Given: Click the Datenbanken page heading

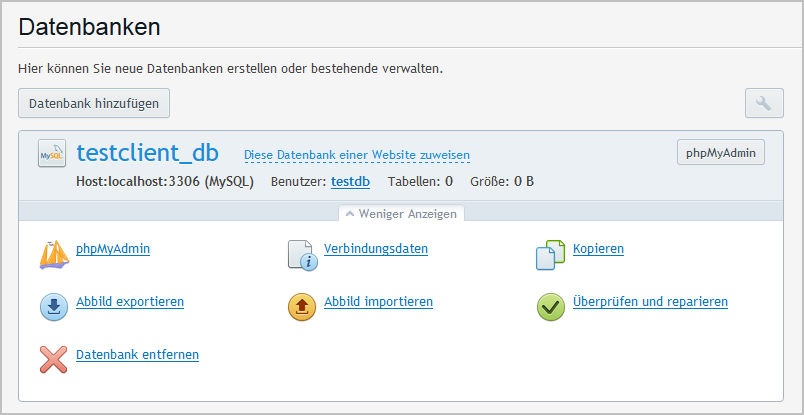Looking at the screenshot, I should (89, 27).
